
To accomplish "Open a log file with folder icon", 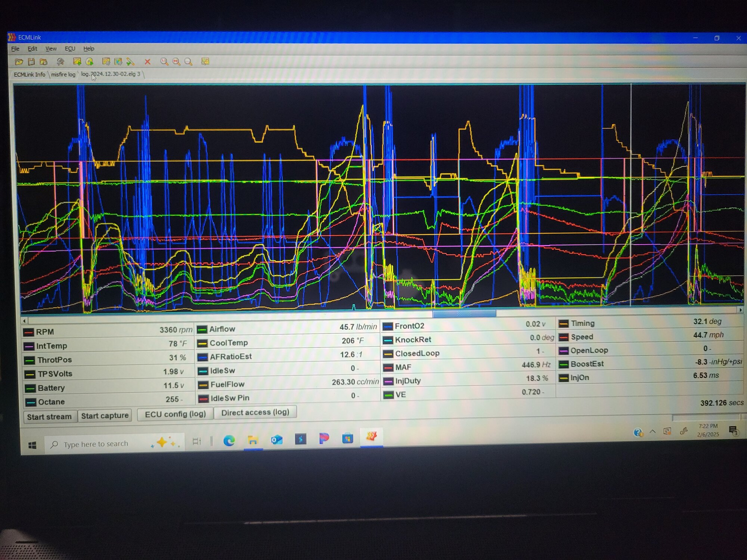I will coord(19,62).
